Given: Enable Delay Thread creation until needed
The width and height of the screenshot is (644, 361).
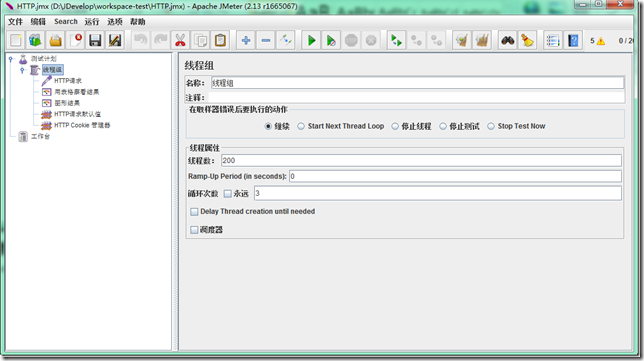Looking at the screenshot, I should (194, 212).
